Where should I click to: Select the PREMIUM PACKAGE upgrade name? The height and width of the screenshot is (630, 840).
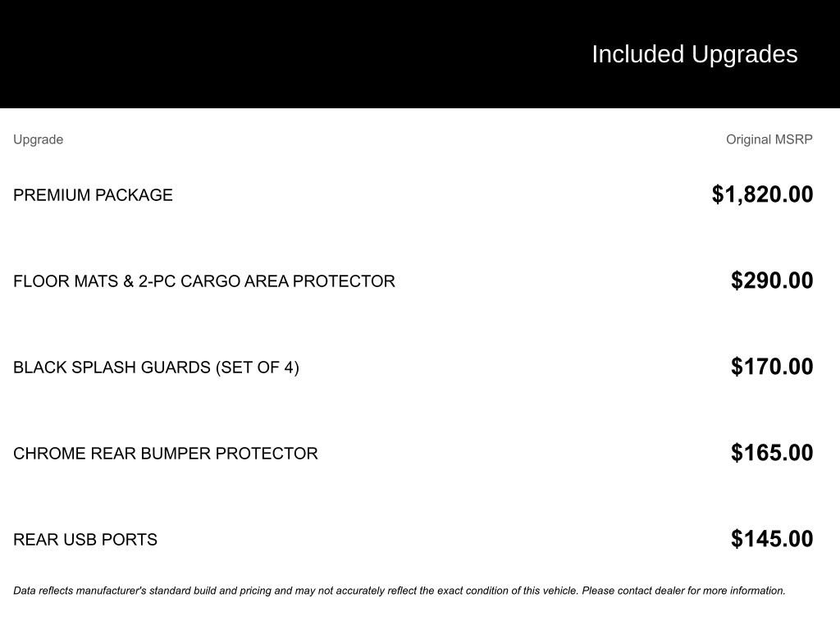(x=93, y=195)
